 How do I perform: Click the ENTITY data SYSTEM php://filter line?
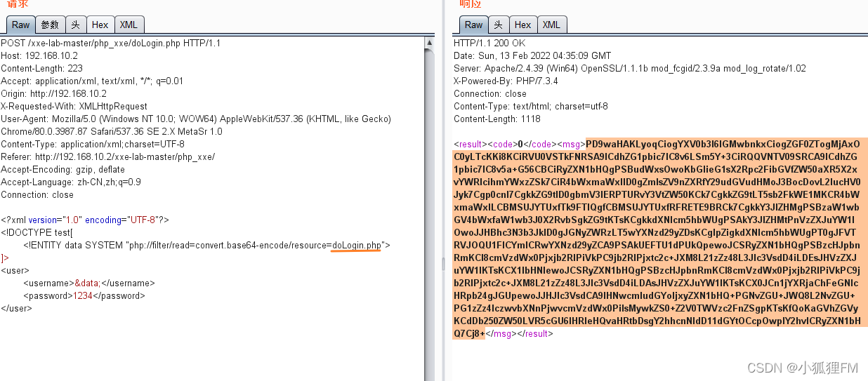(x=206, y=246)
